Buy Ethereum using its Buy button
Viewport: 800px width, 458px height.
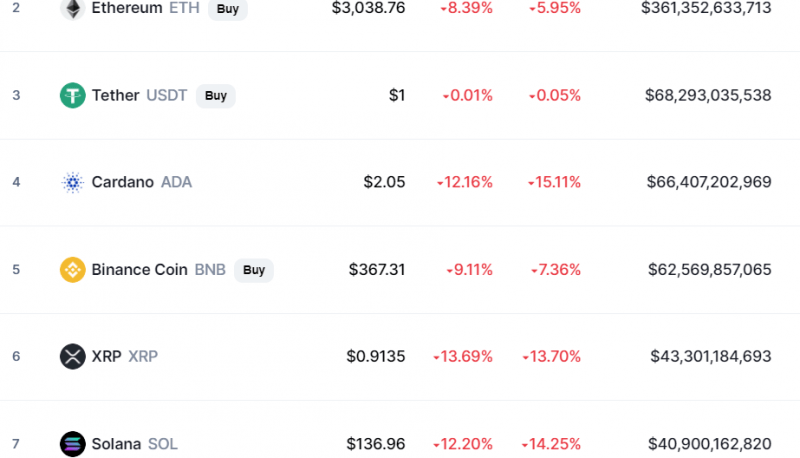[228, 9]
